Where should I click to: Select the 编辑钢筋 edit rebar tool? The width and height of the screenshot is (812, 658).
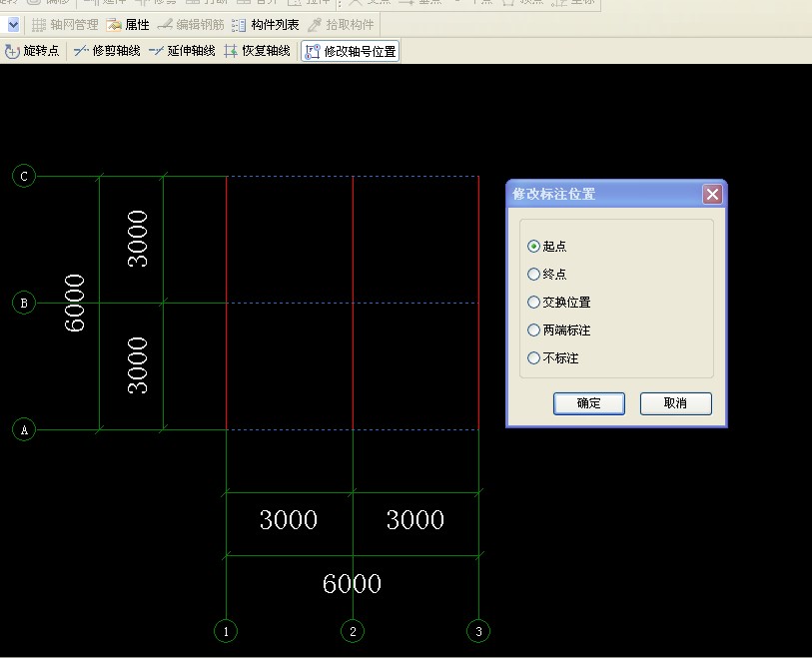tap(191, 24)
